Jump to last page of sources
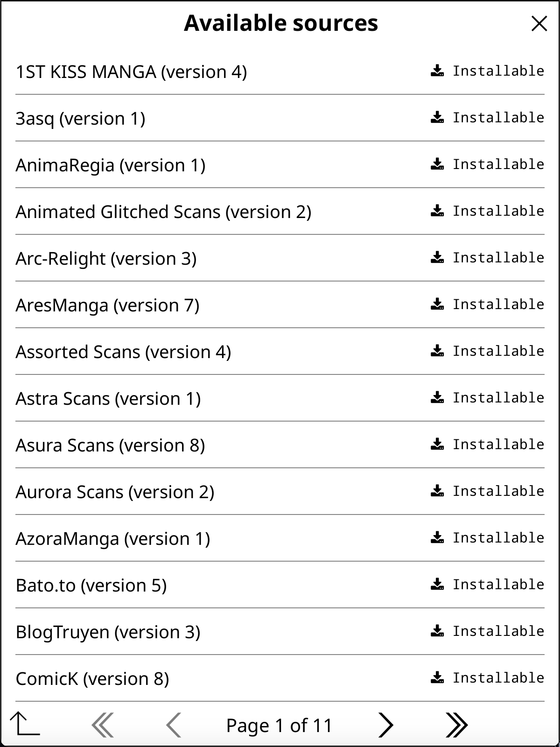 click(x=456, y=725)
